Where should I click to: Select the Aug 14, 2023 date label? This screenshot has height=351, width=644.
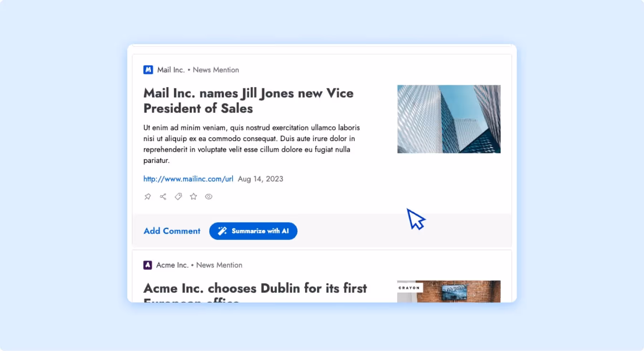(x=260, y=179)
